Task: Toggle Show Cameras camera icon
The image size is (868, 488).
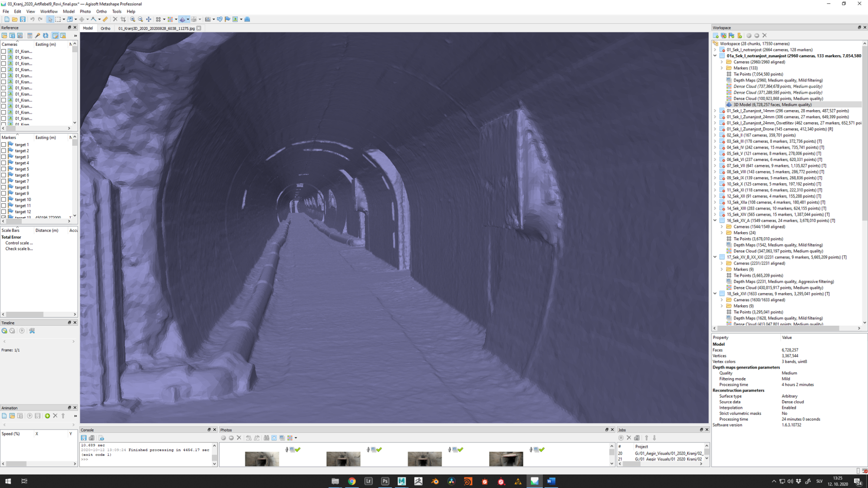Action: click(x=208, y=19)
